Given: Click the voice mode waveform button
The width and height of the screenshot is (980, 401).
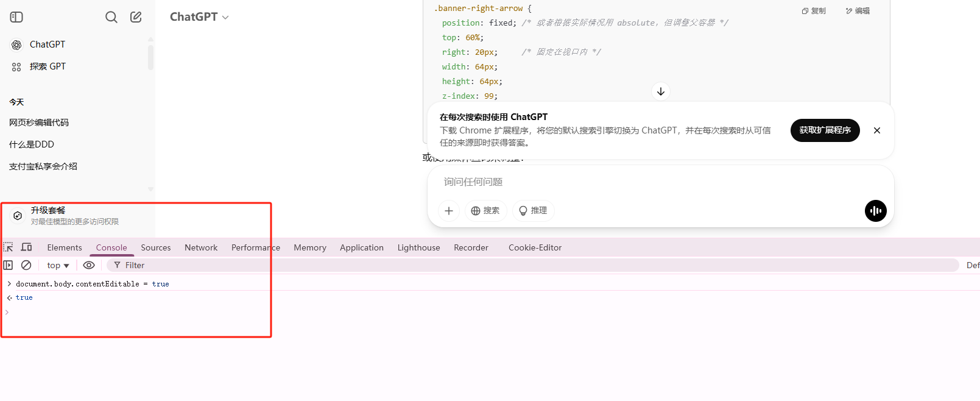Looking at the screenshot, I should click(x=876, y=211).
